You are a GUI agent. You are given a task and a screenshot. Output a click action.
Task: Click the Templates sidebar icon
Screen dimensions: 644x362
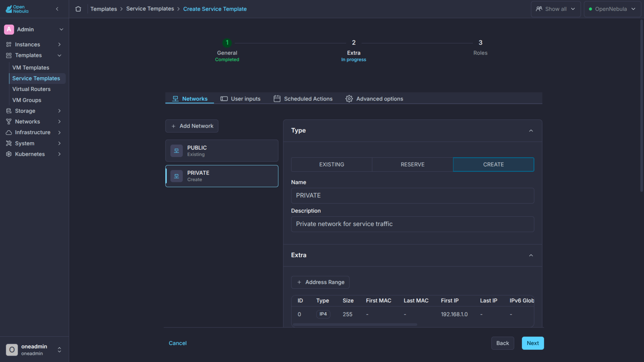[x=9, y=55]
